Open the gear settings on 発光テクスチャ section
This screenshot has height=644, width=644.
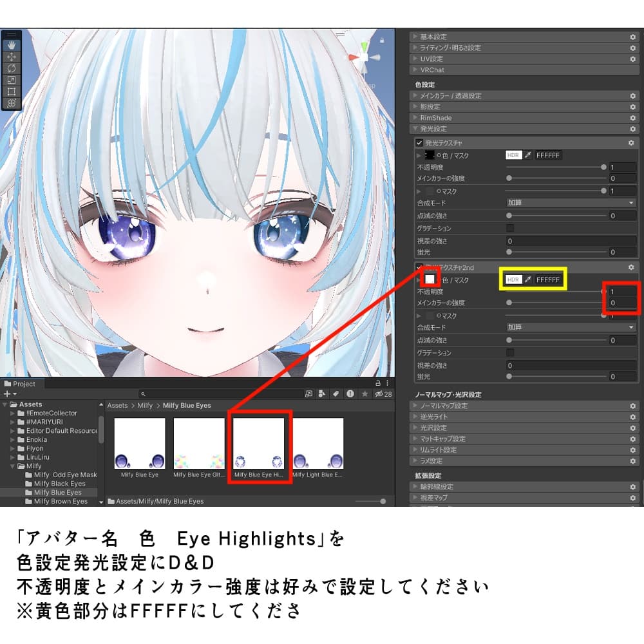632,142
